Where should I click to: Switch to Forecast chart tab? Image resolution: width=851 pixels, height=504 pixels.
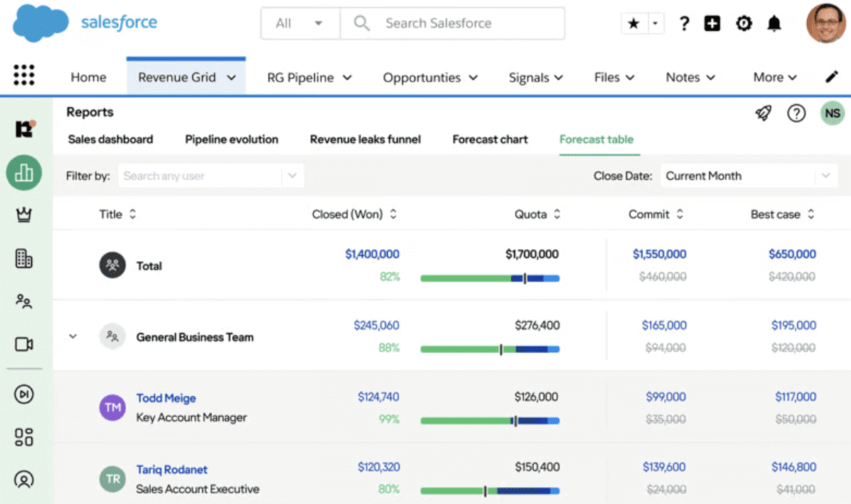pos(490,140)
